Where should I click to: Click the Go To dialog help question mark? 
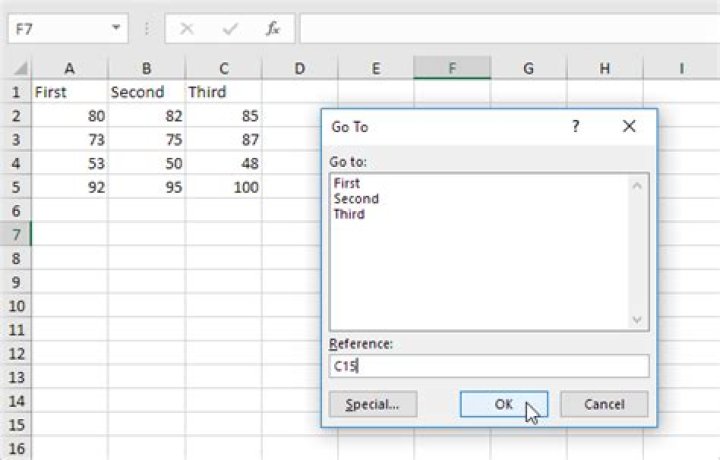(575, 127)
